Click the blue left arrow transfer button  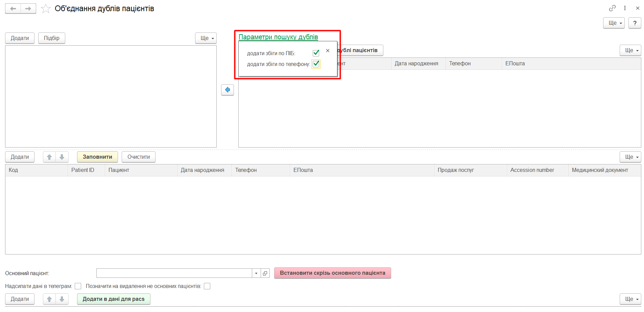(228, 90)
